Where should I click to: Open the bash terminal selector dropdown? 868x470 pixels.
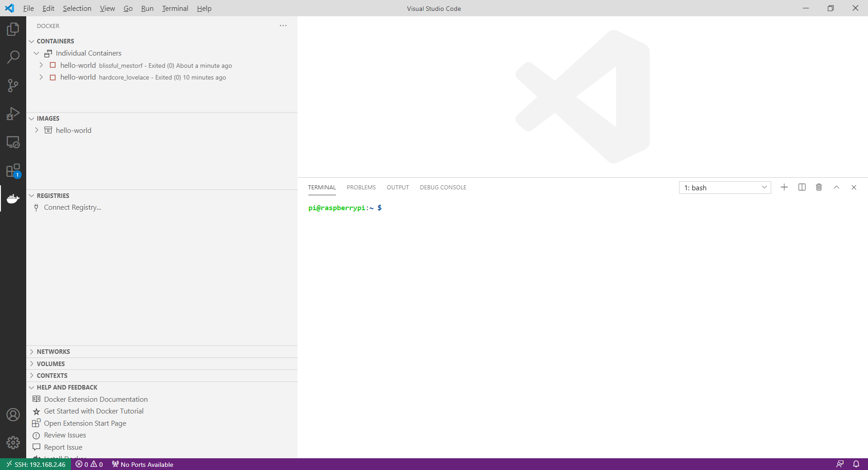725,188
